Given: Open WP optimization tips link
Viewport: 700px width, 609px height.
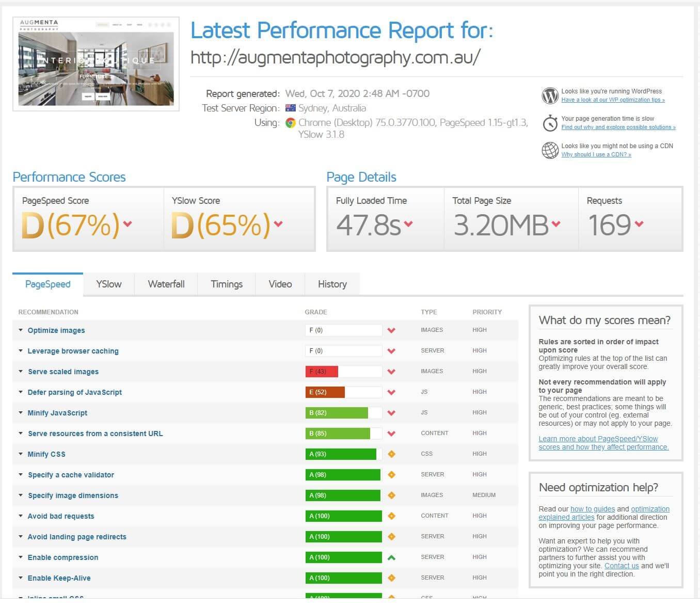Looking at the screenshot, I should tap(613, 100).
